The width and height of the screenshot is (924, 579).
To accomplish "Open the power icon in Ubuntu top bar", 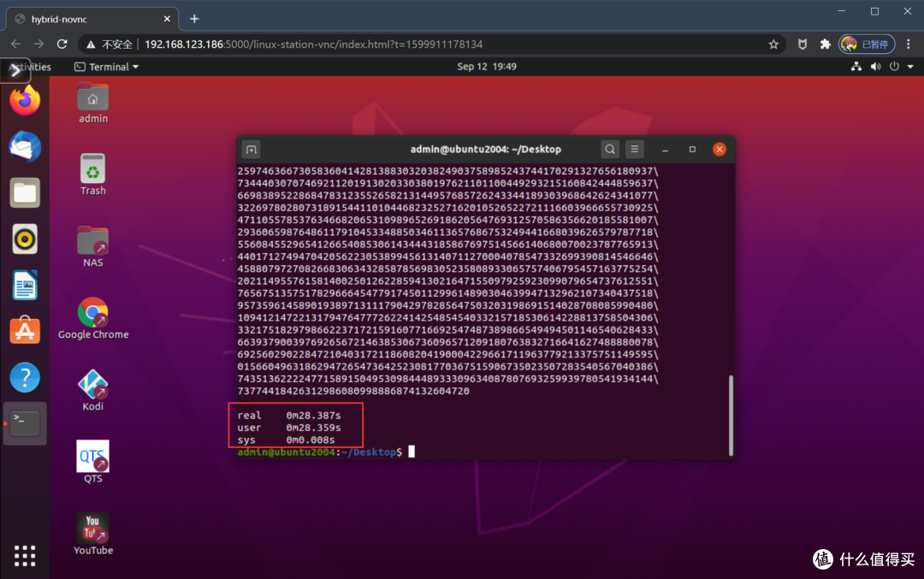I will click(895, 67).
